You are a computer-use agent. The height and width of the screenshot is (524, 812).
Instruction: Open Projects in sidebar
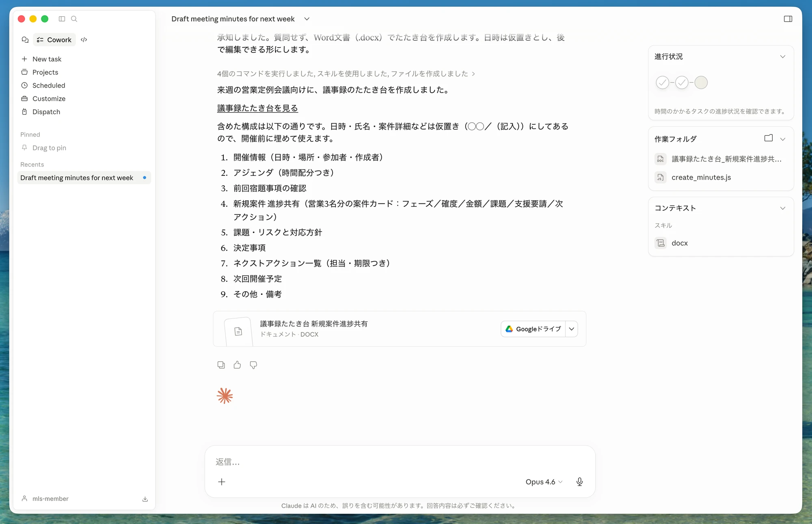[x=84, y=72]
